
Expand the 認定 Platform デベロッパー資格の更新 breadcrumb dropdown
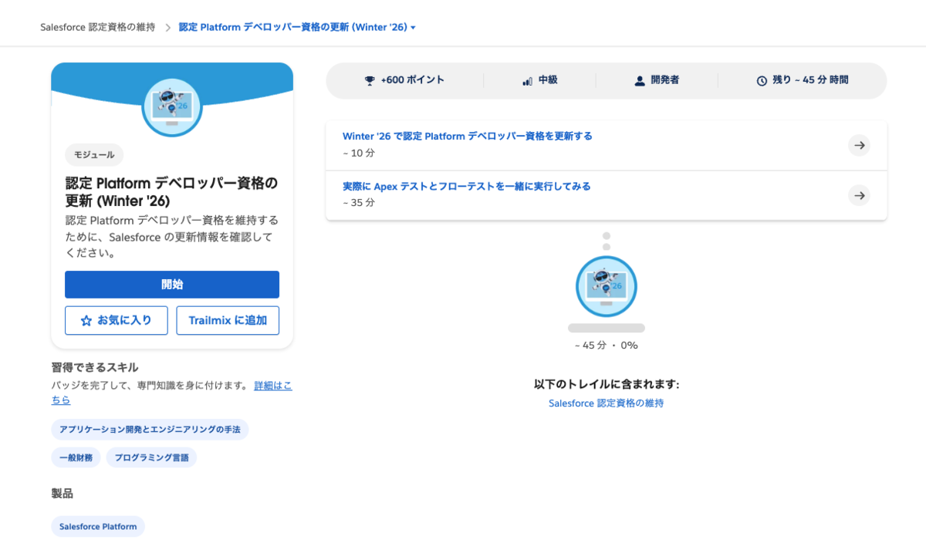(297, 27)
